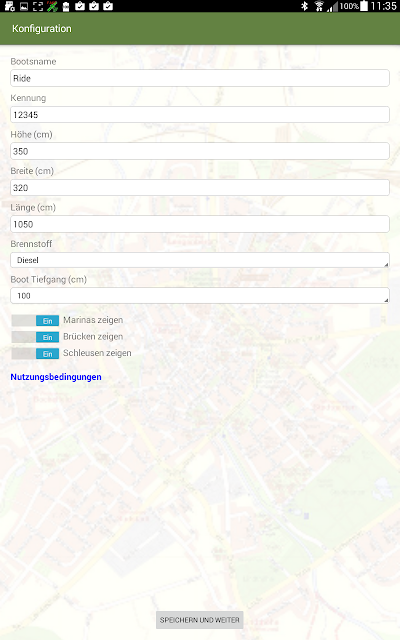Click the Konfiguration title in header

(x=42, y=29)
